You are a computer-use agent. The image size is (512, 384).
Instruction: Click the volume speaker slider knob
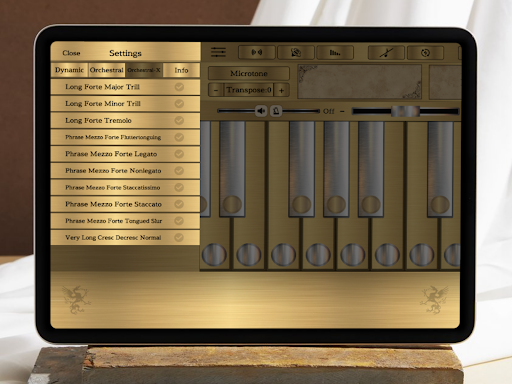(261, 111)
